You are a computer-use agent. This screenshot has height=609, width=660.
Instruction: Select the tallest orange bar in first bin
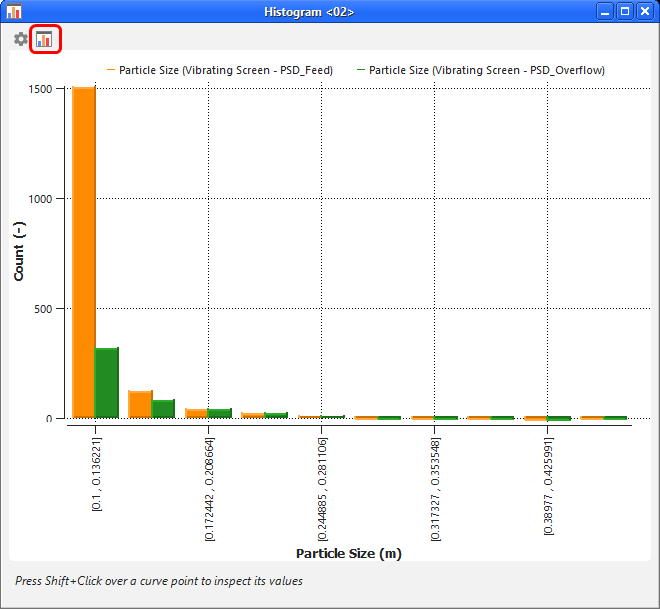(83, 250)
